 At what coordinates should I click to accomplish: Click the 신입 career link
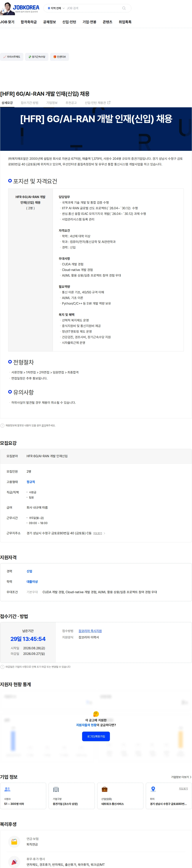click(x=29, y=571)
